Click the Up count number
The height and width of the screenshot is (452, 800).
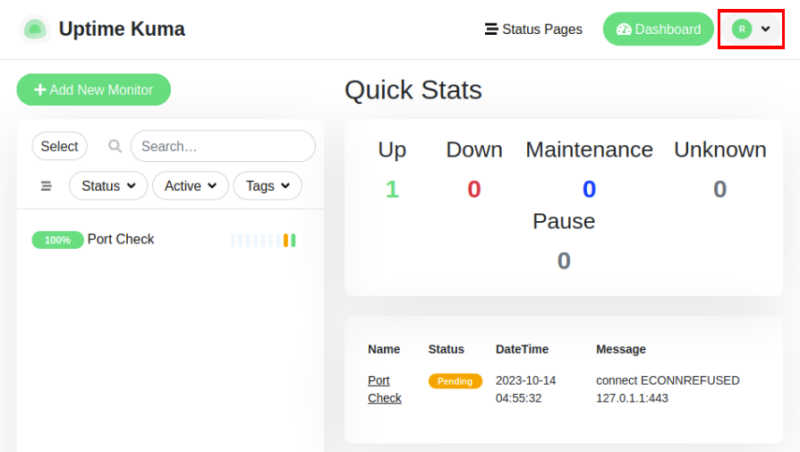tap(392, 189)
